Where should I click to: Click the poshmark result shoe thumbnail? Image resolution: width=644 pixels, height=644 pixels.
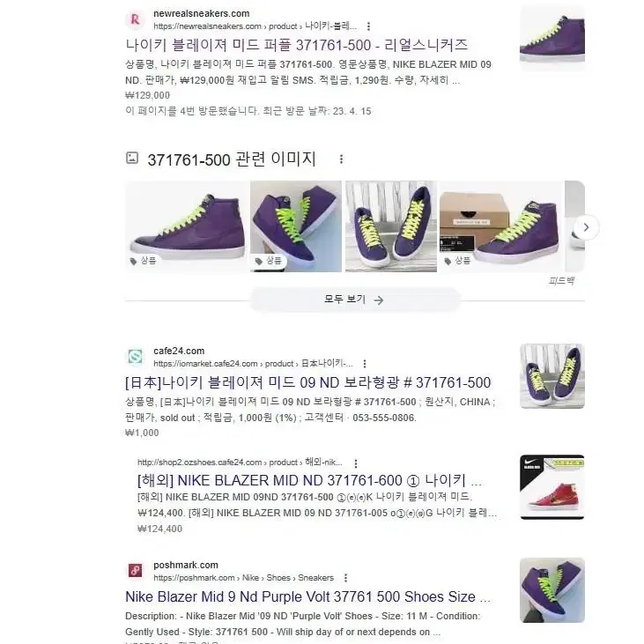(552, 590)
